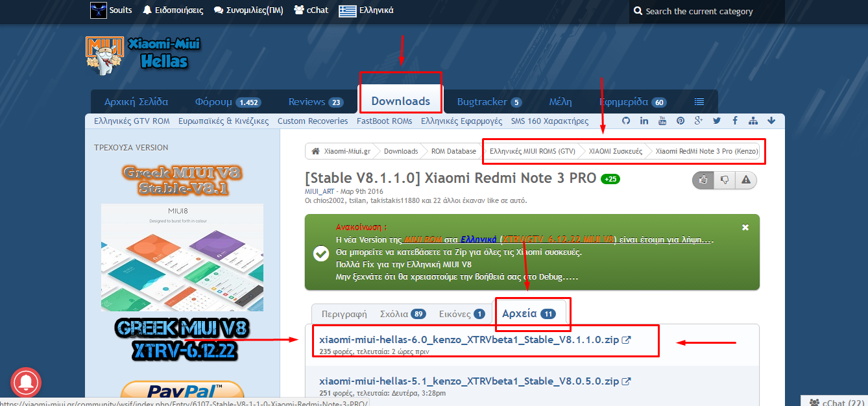Image resolution: width=868 pixels, height=406 pixels.
Task: Click the thumbs down dislike button
Action: [725, 180]
